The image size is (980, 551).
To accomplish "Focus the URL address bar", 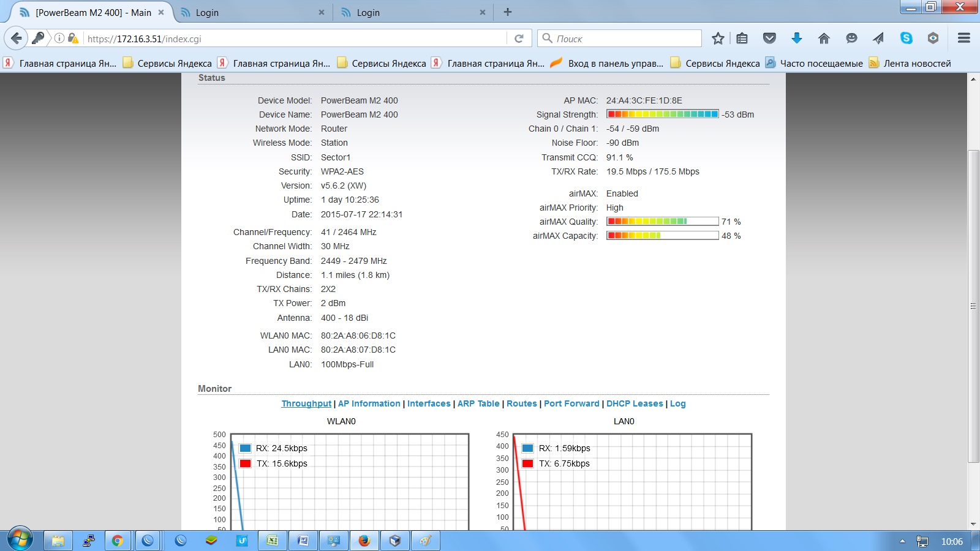I will pos(295,39).
